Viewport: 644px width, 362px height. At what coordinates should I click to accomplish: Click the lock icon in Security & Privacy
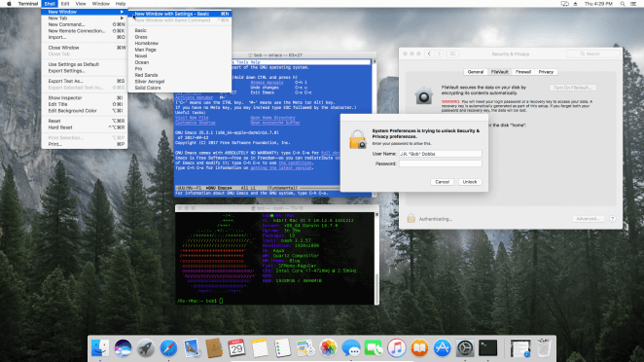tap(411, 219)
